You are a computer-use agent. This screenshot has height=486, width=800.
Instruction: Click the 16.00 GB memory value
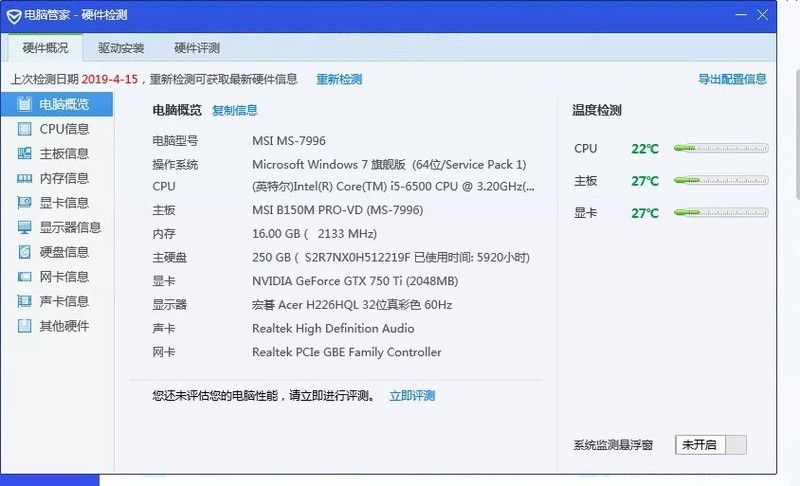pos(314,234)
